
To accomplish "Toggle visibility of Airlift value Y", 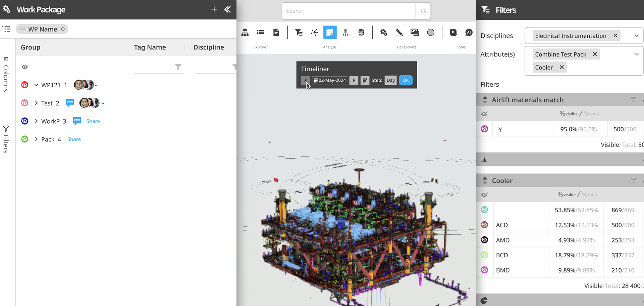I will [x=484, y=129].
